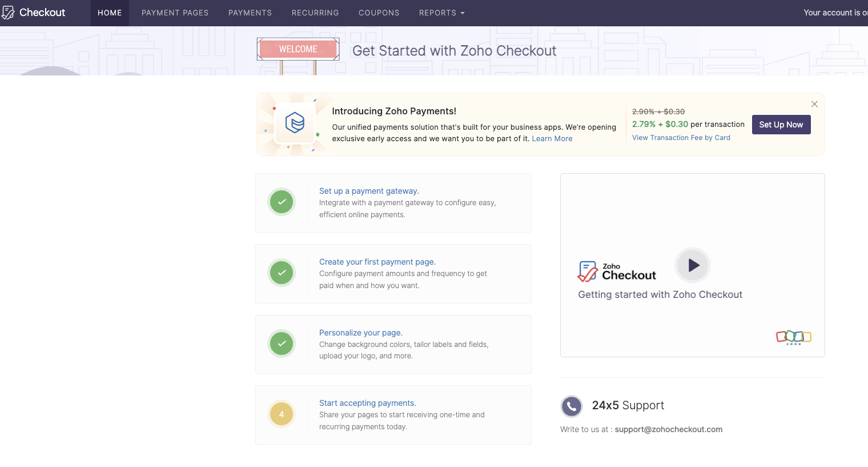The image size is (868, 467).
Task: Click checkmark icon beside Personalize your page
Action: [282, 344]
